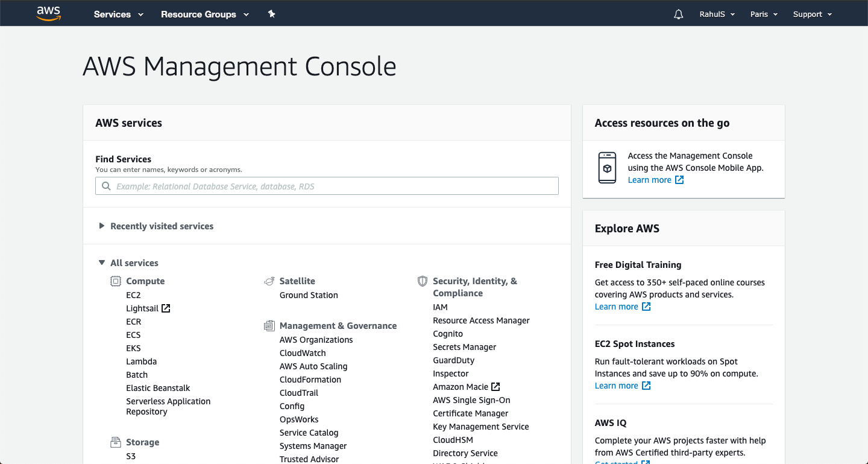Click the pin shortcut icon in navbar
The width and height of the screenshot is (868, 464).
271,14
